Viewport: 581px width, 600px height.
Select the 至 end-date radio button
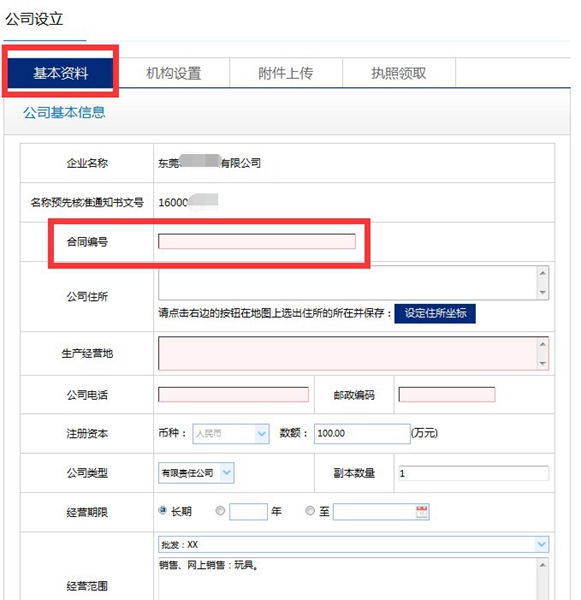point(310,511)
